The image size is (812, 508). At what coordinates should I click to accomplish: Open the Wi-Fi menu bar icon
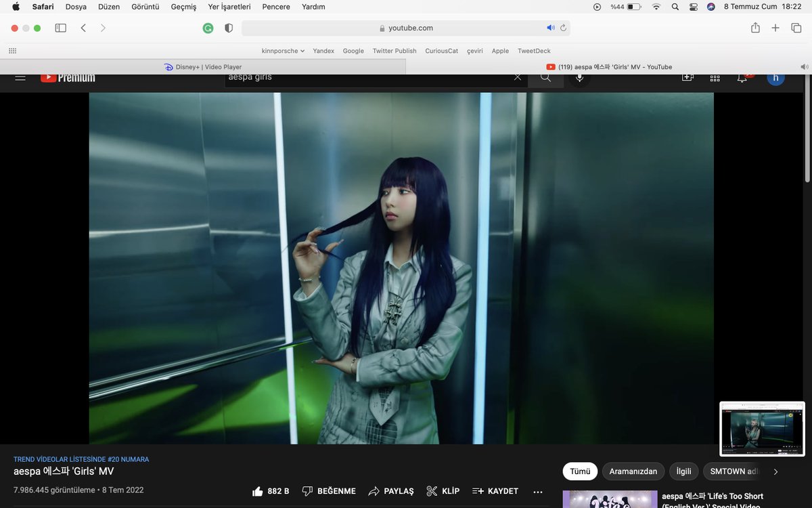(x=656, y=7)
